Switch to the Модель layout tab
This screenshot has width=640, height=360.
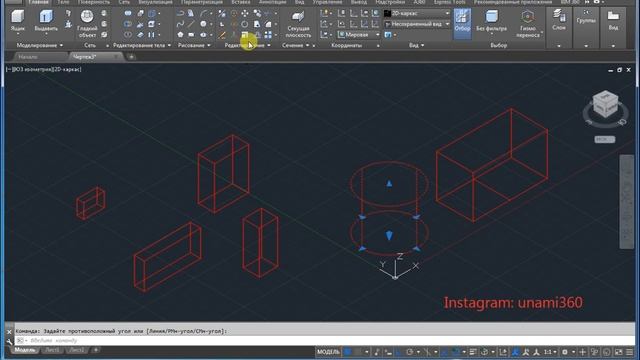pyautogui.click(x=25, y=350)
